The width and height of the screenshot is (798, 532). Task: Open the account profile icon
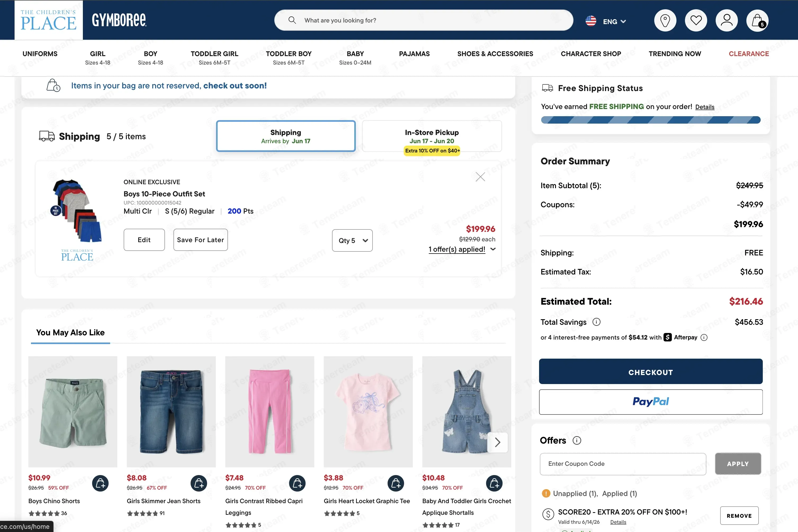point(726,21)
